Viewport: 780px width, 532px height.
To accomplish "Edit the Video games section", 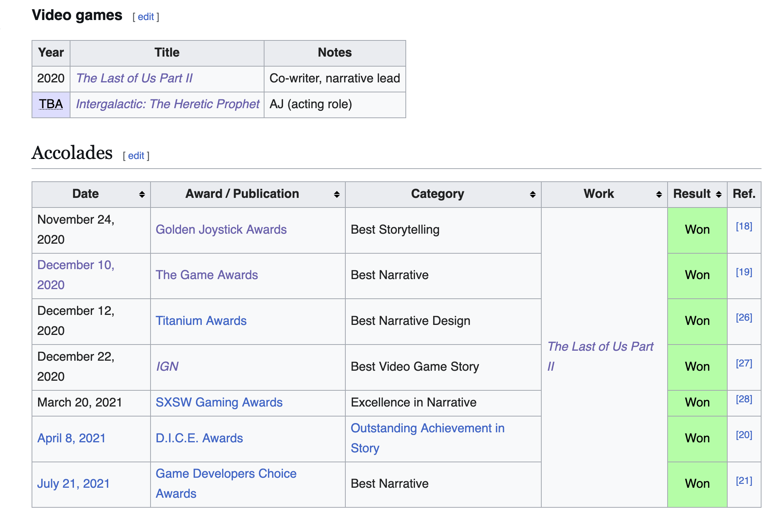I will [146, 17].
